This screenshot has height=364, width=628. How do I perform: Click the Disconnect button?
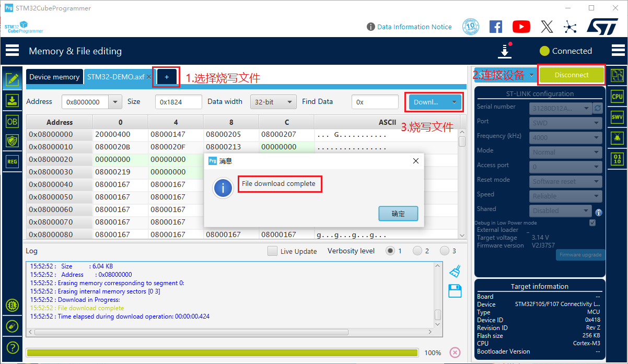572,75
